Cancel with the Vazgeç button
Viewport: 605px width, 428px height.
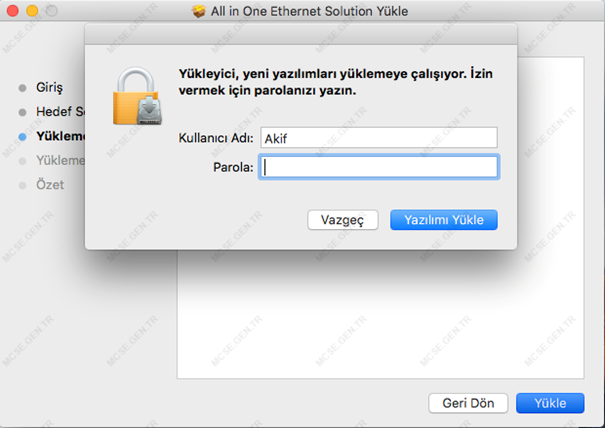tap(343, 220)
